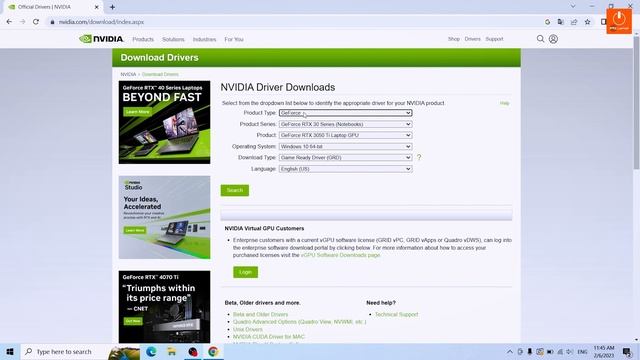Click the Type here to search box
The image size is (640, 360).
point(64,351)
